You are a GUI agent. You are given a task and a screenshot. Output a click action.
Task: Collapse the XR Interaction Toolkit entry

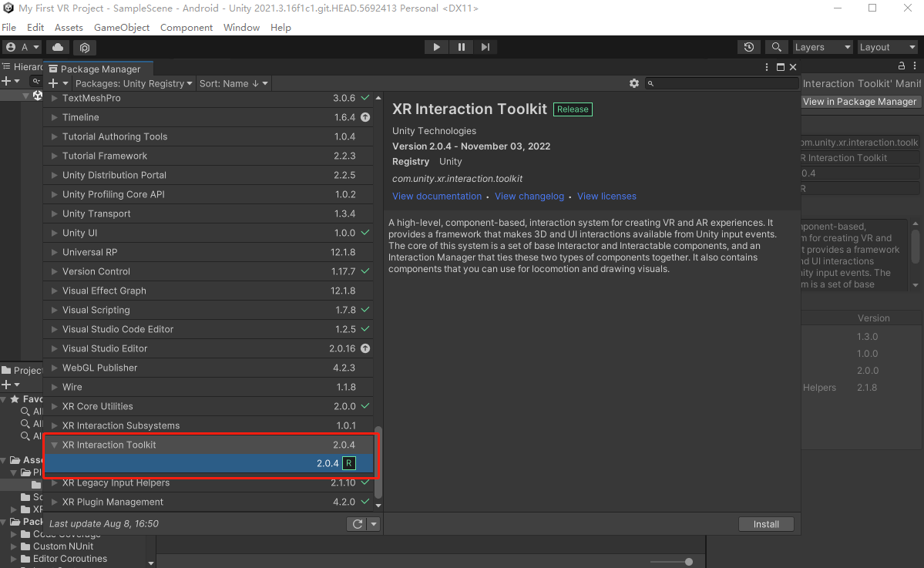(x=54, y=445)
